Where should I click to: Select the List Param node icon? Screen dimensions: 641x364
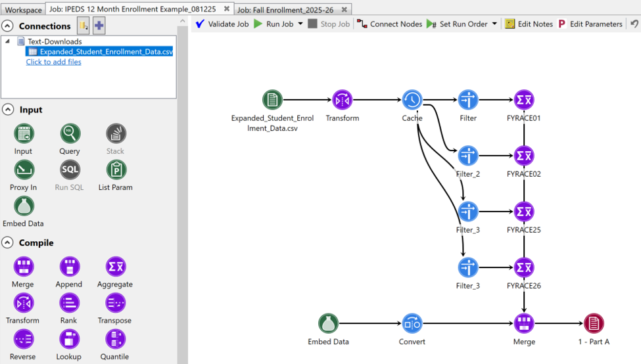pyautogui.click(x=116, y=170)
